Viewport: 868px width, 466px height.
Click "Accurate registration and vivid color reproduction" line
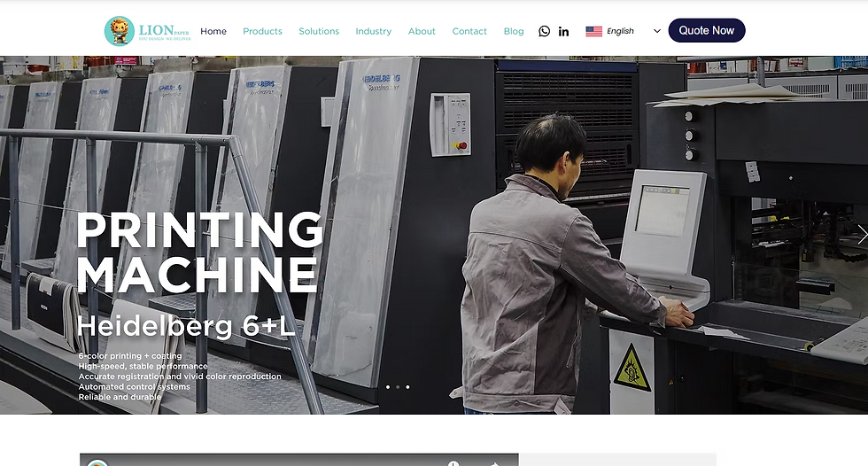pyautogui.click(x=180, y=377)
